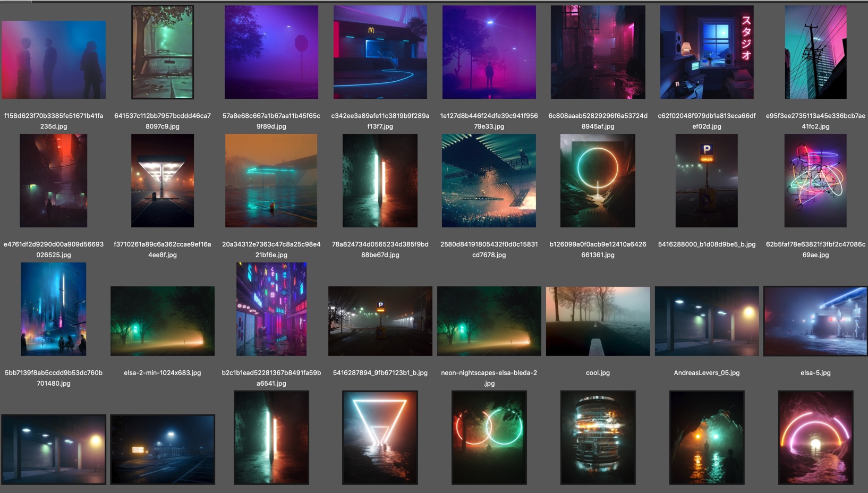Select the utility pole and power lines thumbnail
The width and height of the screenshot is (868, 493).
815,52
